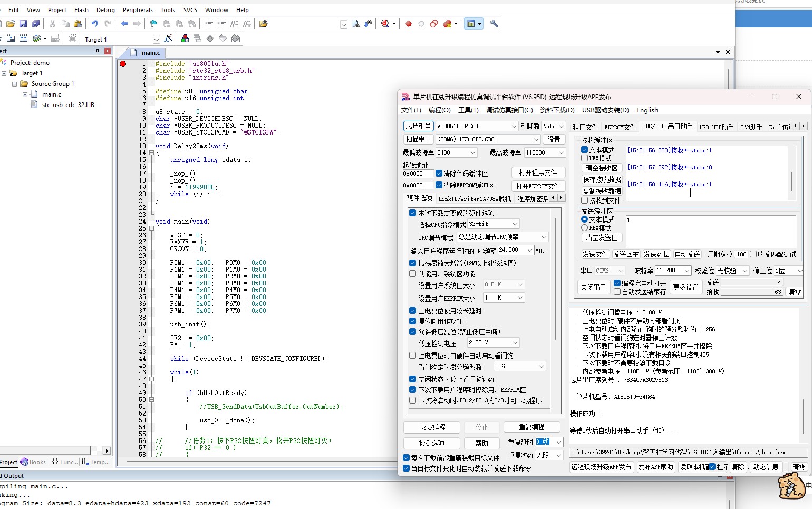Download to flash with the LOAD icon
812x509 pixels.
(x=72, y=39)
